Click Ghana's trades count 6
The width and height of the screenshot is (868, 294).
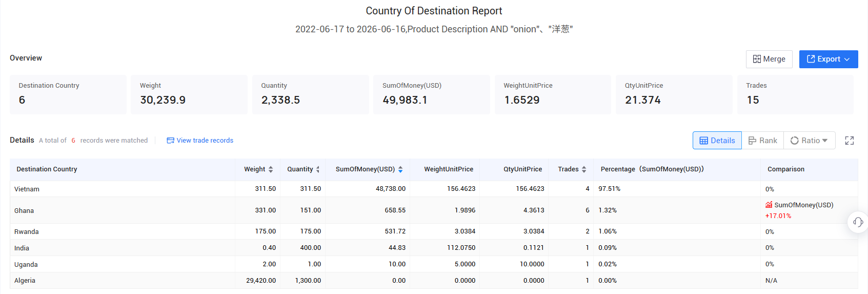588,210
